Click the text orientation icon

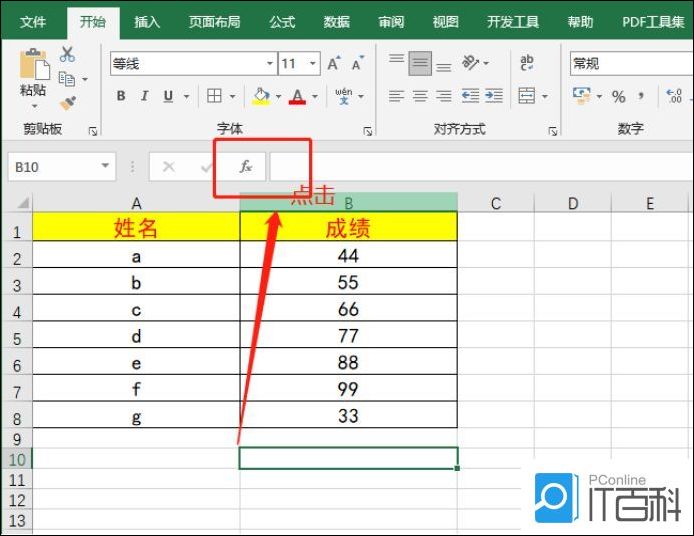[470, 62]
